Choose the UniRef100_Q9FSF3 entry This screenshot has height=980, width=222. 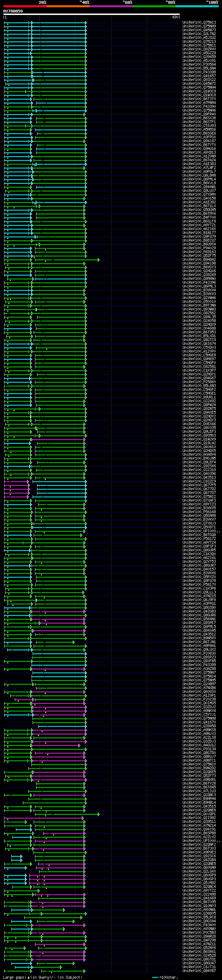tap(199, 546)
